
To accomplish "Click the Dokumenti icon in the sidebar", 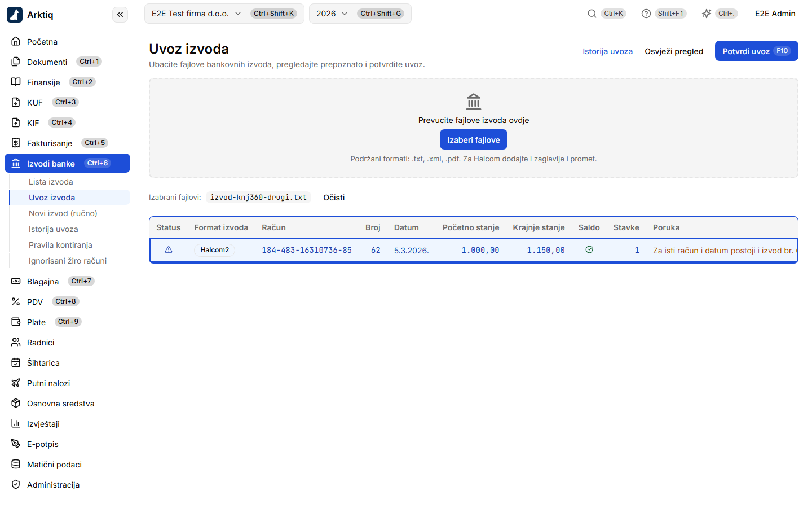I will click(x=16, y=62).
